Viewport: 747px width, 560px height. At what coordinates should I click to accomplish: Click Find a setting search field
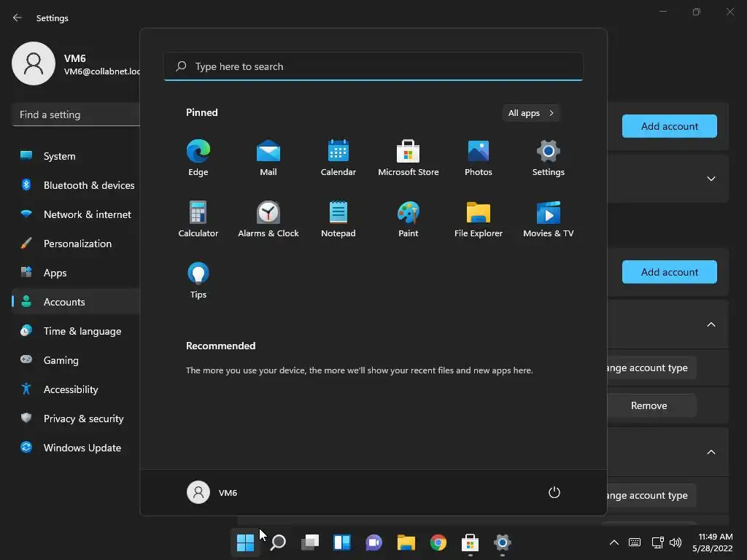tap(76, 114)
